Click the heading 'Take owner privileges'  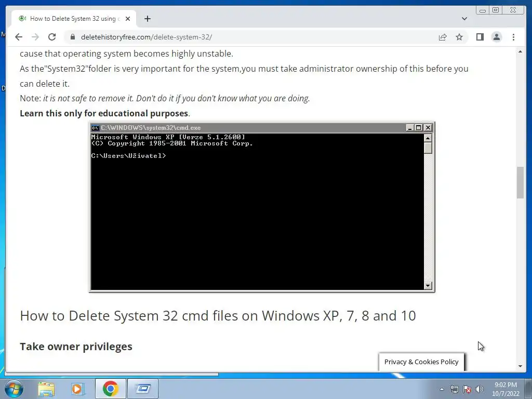tap(76, 347)
